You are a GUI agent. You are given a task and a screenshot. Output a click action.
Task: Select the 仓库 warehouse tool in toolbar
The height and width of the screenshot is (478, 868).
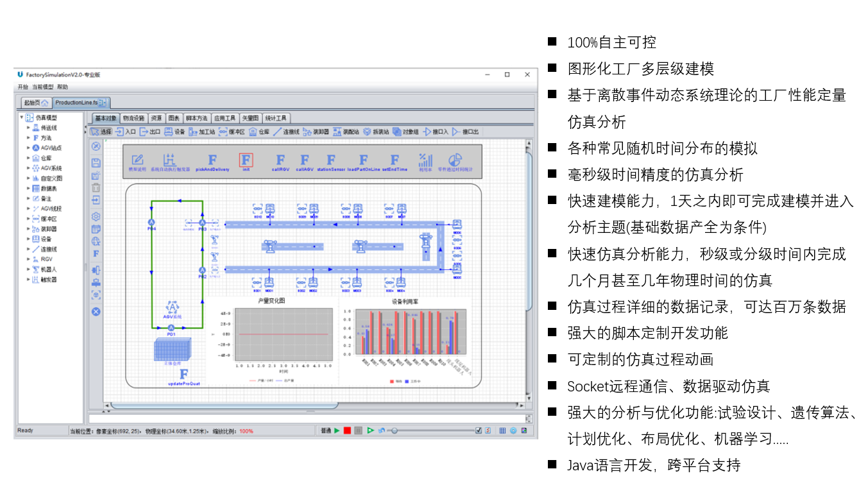(260, 132)
